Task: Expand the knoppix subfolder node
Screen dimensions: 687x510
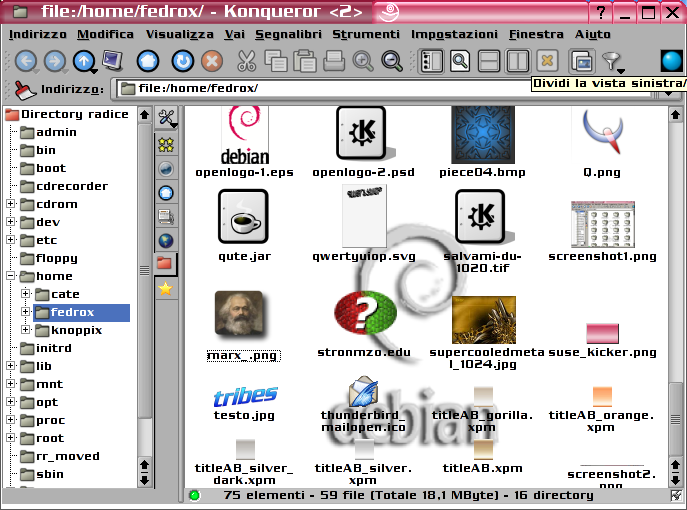Action: pyautogui.click(x=25, y=329)
